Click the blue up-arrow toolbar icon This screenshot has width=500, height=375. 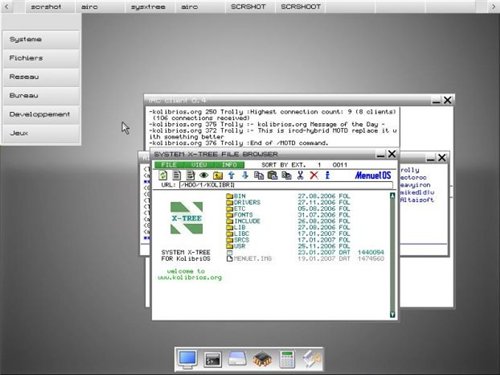point(231,175)
